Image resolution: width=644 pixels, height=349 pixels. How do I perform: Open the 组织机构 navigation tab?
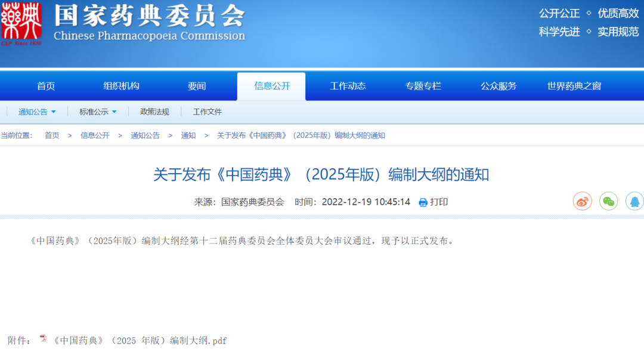point(121,86)
